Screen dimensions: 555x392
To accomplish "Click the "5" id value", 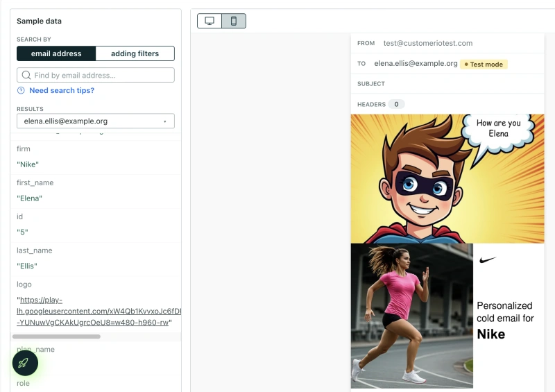I will point(22,232).
